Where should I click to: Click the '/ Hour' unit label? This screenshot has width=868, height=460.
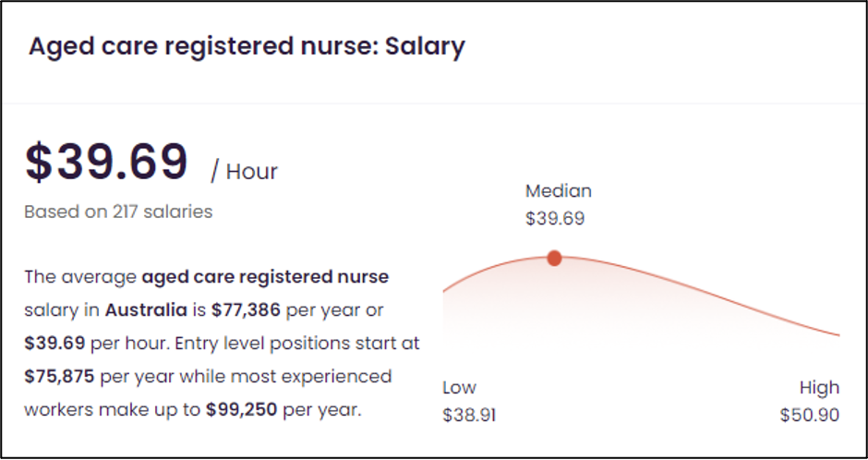244,172
